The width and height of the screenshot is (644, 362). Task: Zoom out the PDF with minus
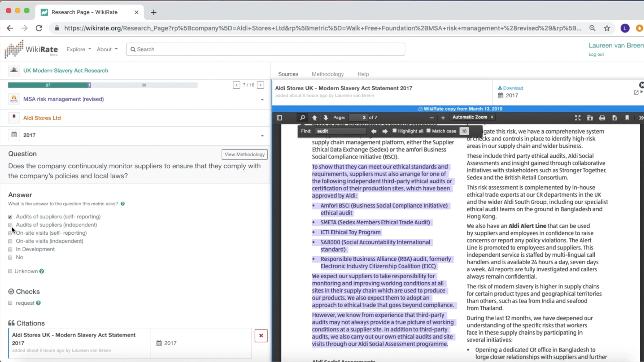click(x=431, y=118)
